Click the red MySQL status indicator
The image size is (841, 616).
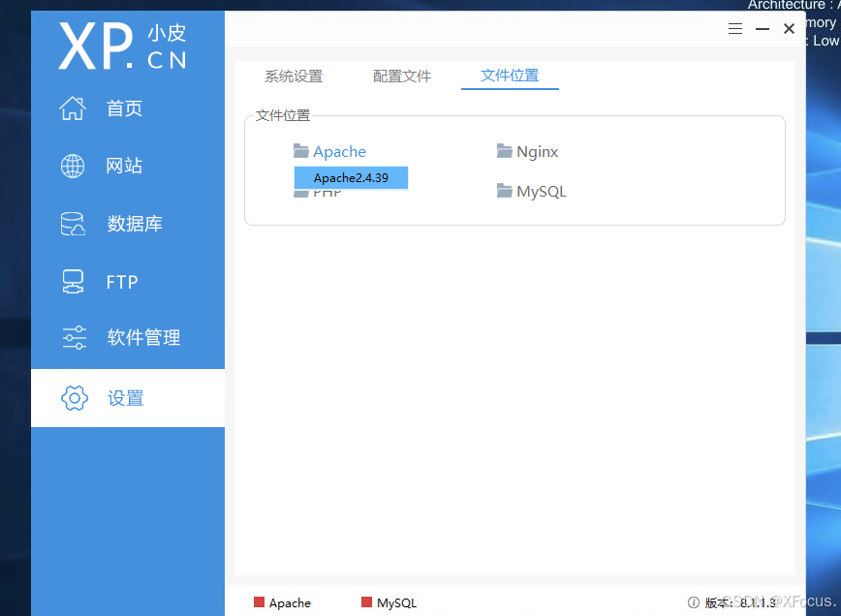coord(367,602)
